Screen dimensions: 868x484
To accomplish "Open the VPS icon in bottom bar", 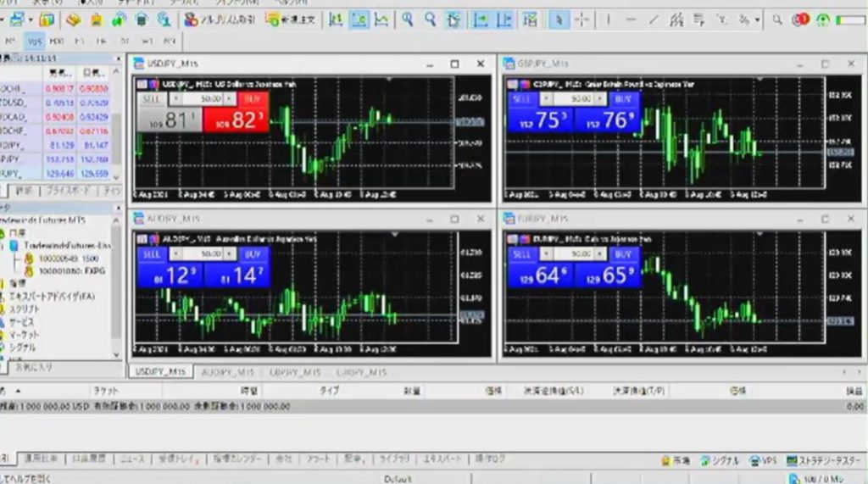I will click(x=763, y=460).
